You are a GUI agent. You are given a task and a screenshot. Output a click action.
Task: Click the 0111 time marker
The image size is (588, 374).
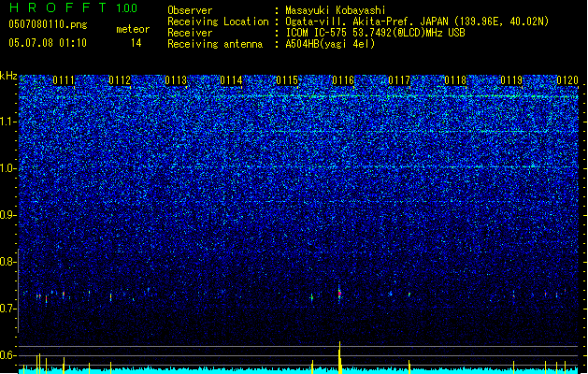click(64, 80)
